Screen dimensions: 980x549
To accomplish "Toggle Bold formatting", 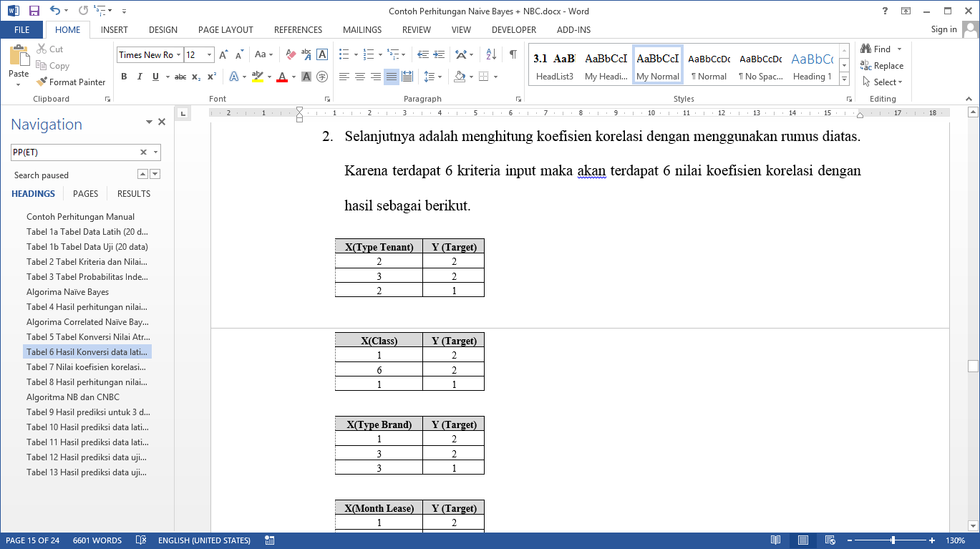I will tap(124, 77).
